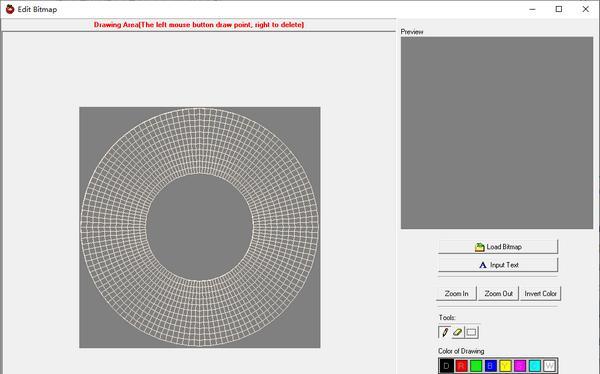Click Zoom Out
Image resolution: width=600 pixels, height=374 pixels.
[x=498, y=294]
